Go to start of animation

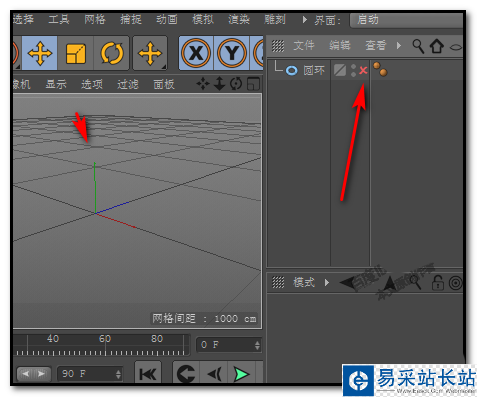click(148, 374)
